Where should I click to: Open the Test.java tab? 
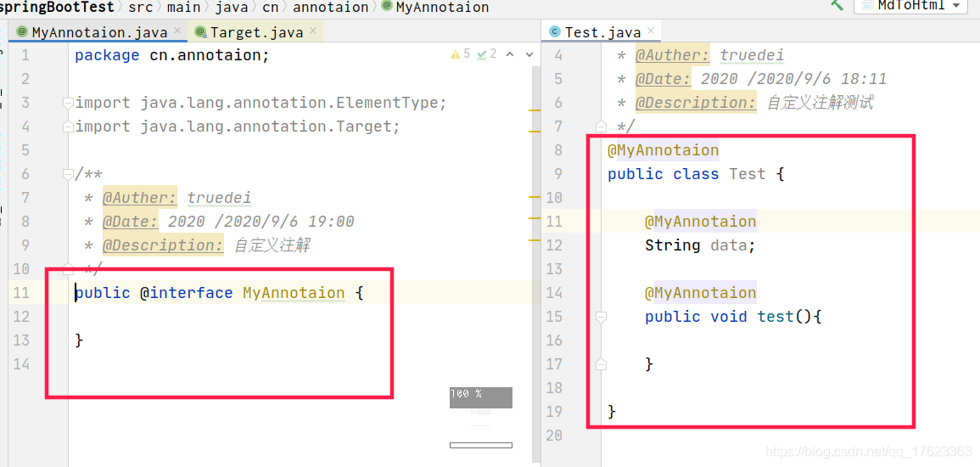click(x=602, y=32)
